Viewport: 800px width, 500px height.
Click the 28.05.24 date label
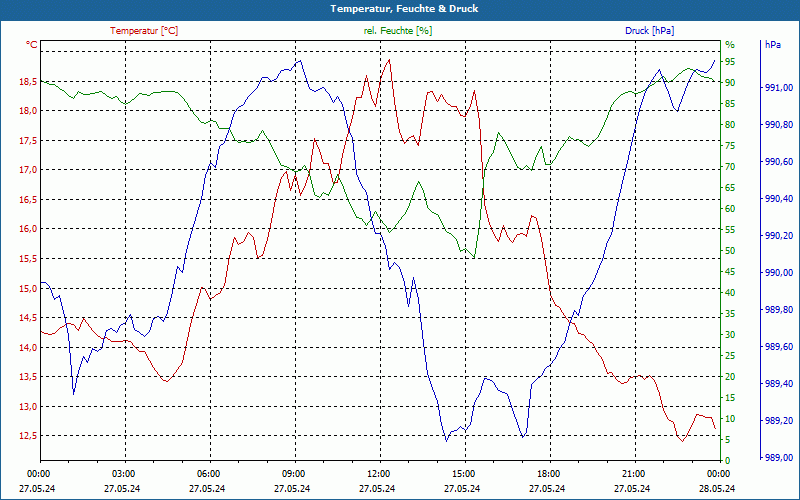[717, 488]
